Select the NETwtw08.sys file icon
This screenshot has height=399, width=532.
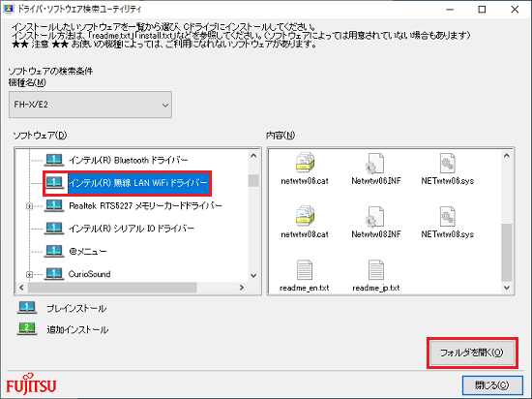click(447, 217)
